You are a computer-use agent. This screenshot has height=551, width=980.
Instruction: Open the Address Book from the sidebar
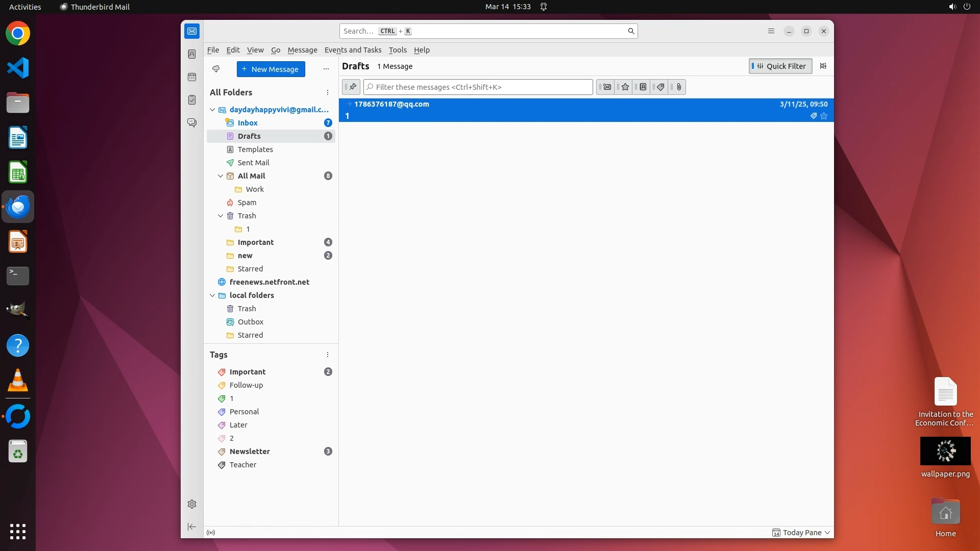[192, 54]
